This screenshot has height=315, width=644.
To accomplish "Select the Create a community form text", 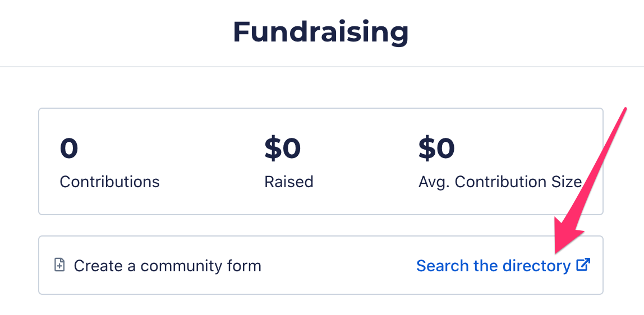I will coord(168,266).
